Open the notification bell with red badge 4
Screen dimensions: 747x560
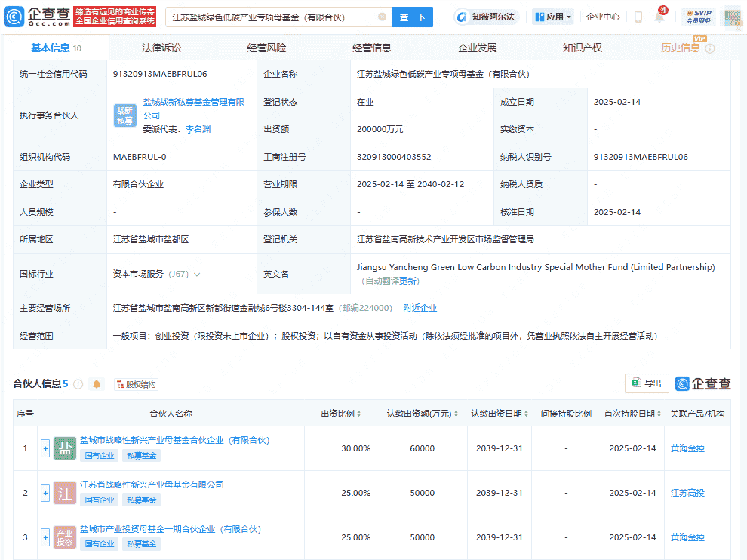point(659,16)
